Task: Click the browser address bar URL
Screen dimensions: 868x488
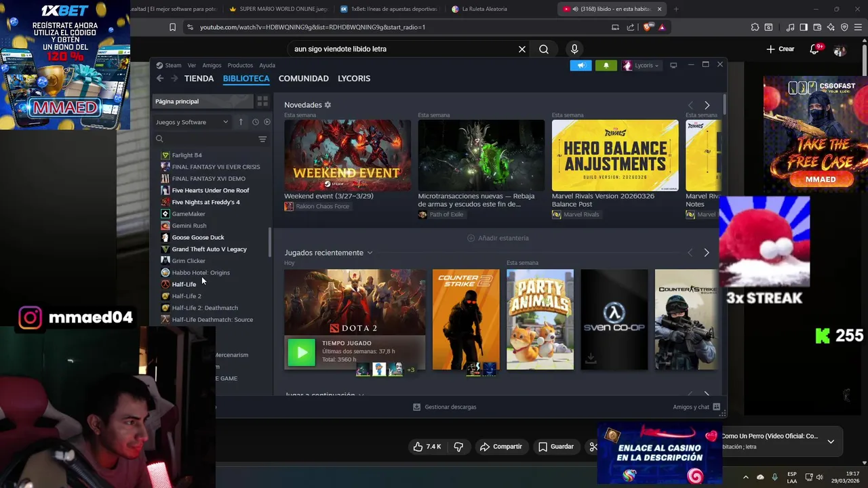Action: [x=312, y=27]
